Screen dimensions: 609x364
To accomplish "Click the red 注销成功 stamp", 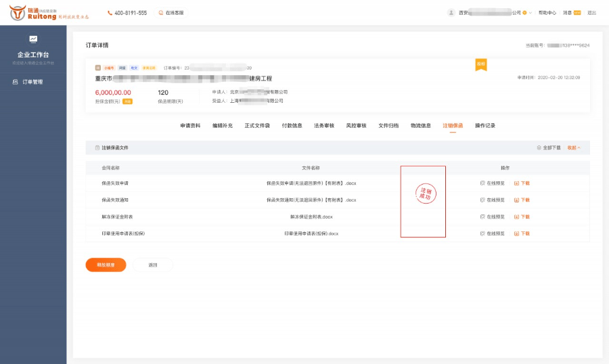I will coord(426,194).
